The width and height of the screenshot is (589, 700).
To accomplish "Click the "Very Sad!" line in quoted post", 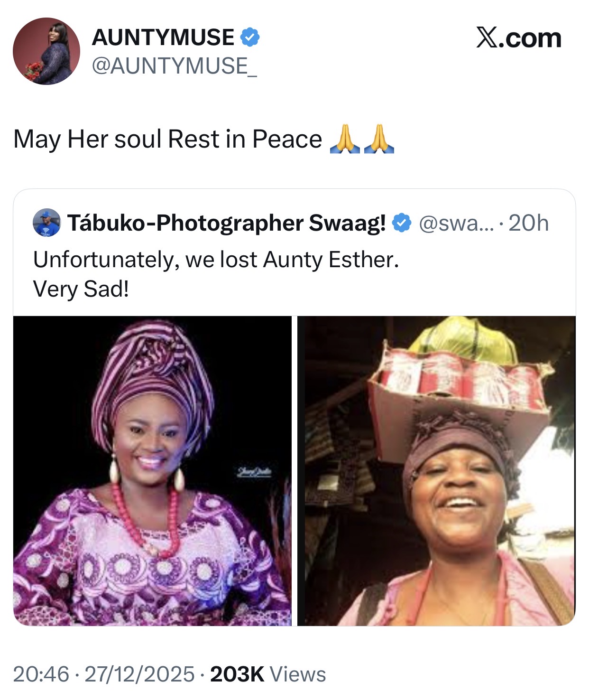I will 81,289.
